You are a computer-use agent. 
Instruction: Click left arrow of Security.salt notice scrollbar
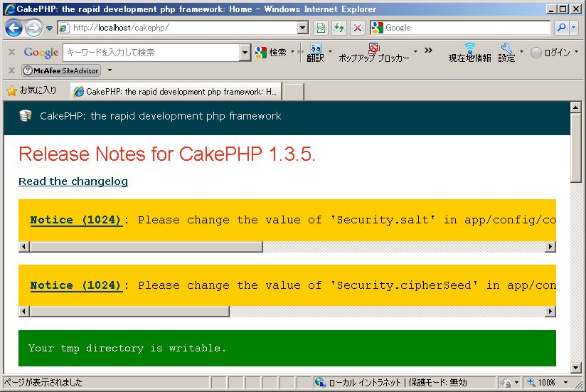[24, 247]
